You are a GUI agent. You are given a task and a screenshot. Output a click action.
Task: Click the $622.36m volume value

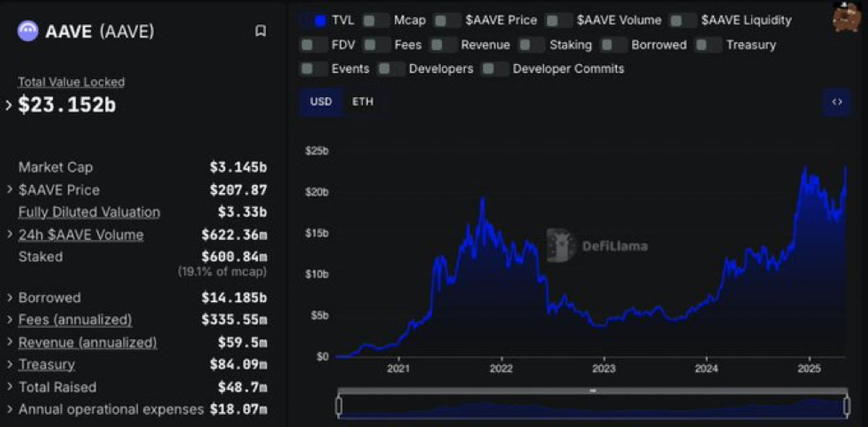[234, 235]
